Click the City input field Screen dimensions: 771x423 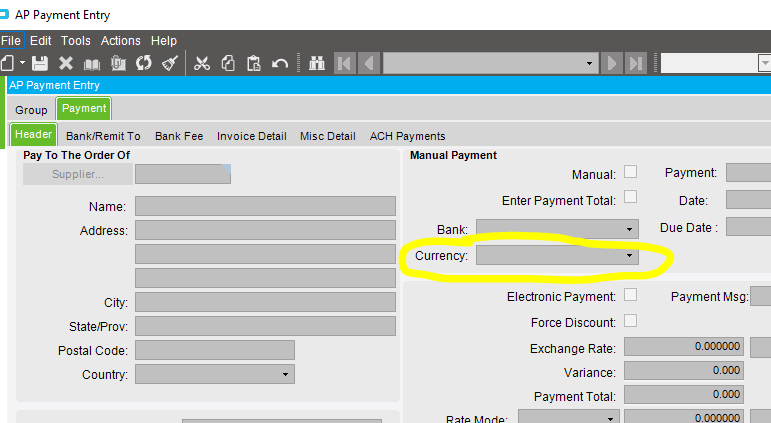coord(266,302)
